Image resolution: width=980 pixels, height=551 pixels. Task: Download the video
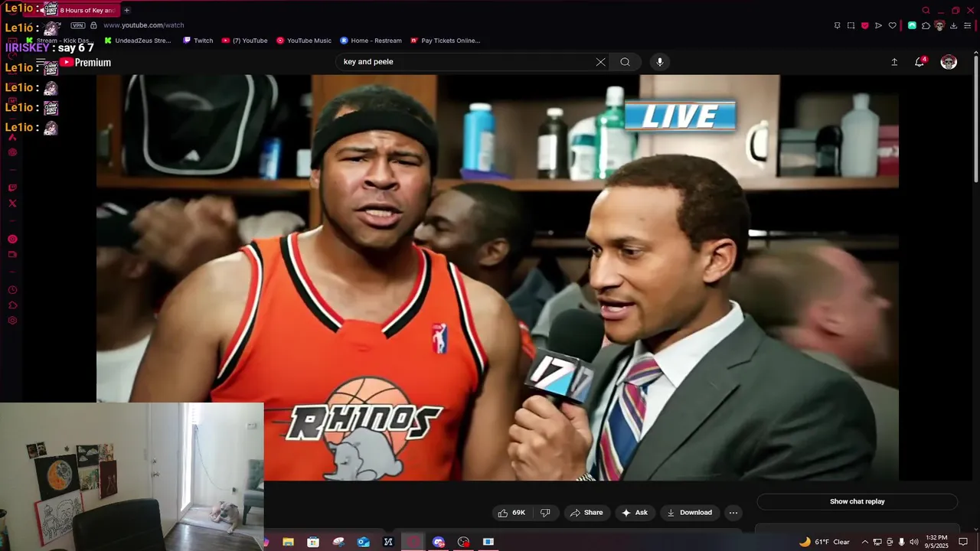pos(690,513)
